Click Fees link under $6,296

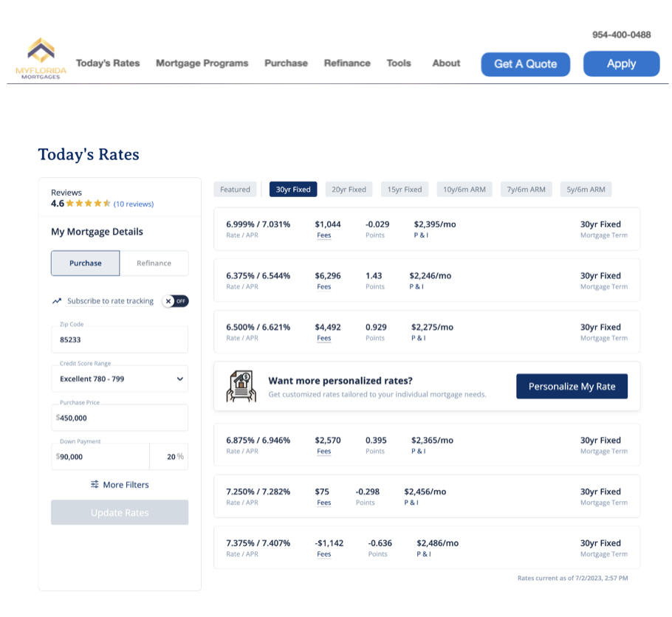point(324,286)
